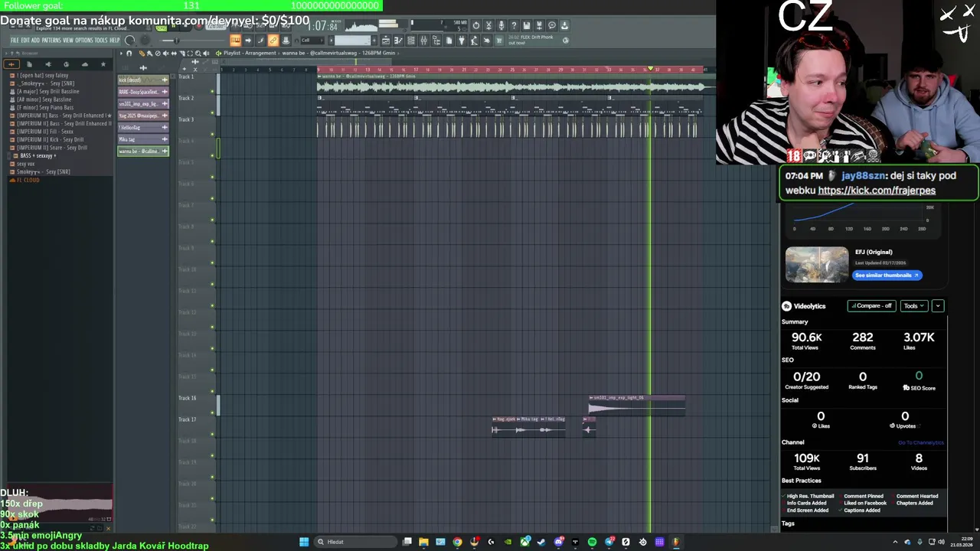Adjust the main volume knob

[x=129, y=40]
